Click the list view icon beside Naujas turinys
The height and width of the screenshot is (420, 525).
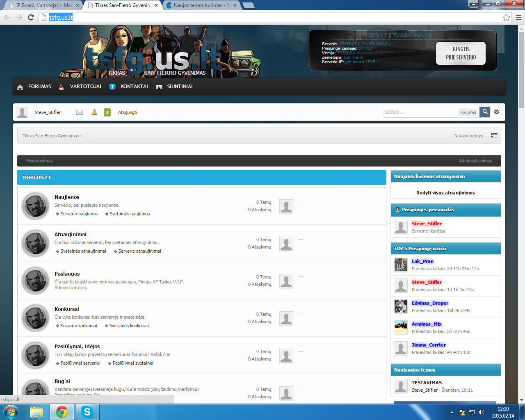click(494, 135)
